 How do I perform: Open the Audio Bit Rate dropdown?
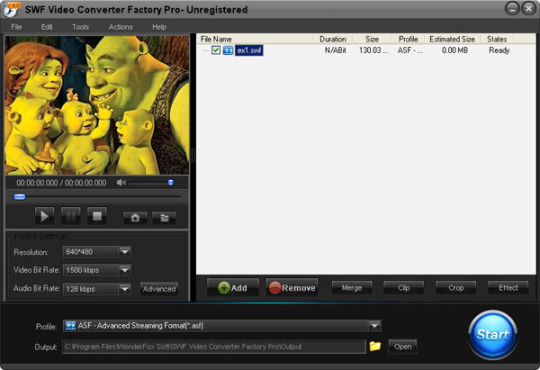(x=125, y=289)
